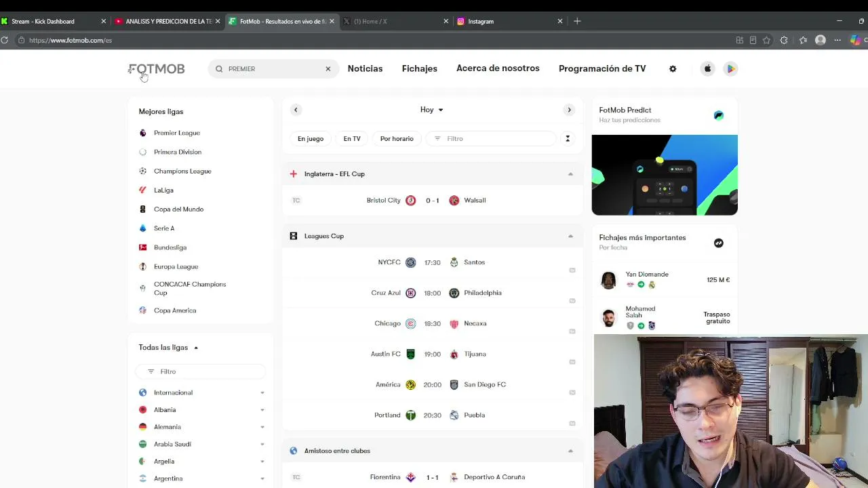Go to the previous day's matches

[296, 110]
